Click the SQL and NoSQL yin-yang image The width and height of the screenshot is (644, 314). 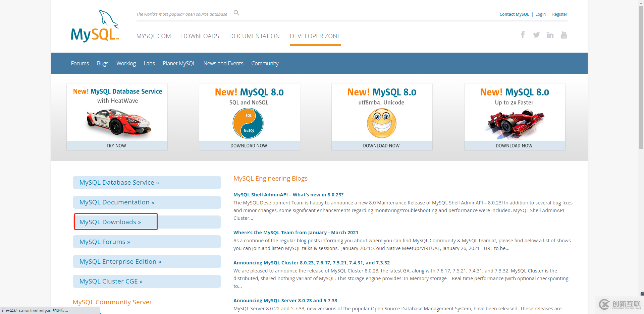pos(248,123)
